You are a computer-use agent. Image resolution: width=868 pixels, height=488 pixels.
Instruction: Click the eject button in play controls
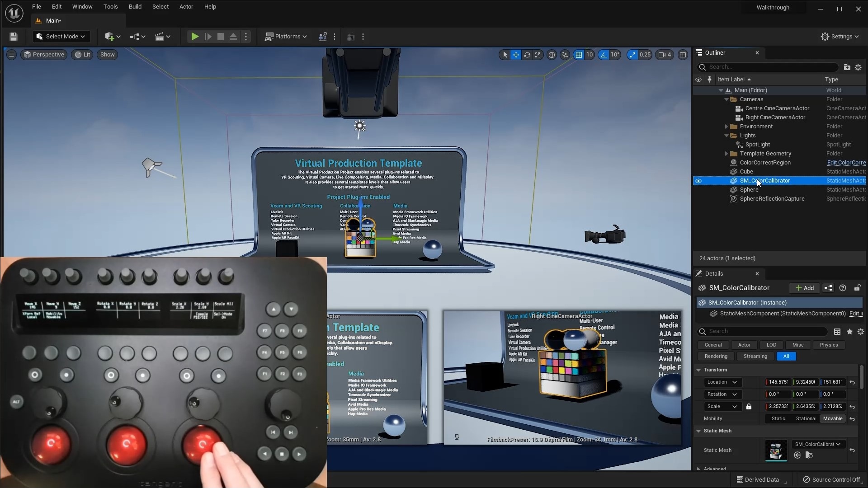(233, 37)
